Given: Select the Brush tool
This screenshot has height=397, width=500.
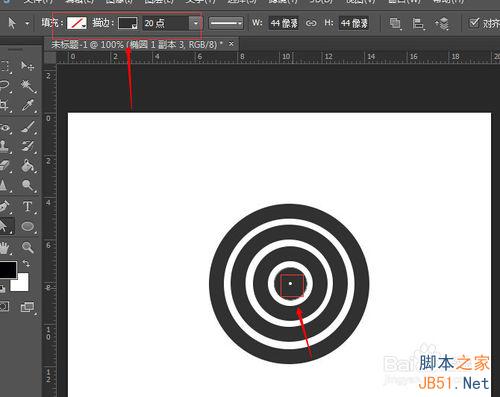Looking at the screenshot, I should pyautogui.click(x=28, y=127).
